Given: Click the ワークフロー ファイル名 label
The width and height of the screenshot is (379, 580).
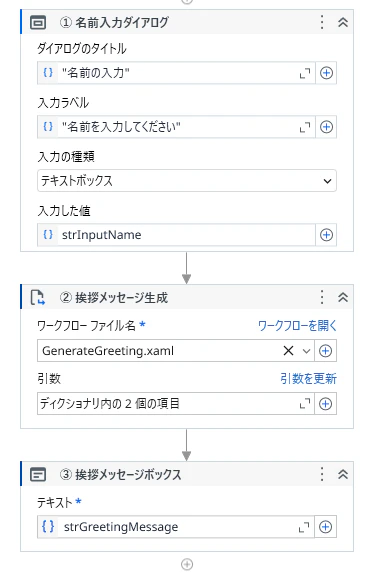Looking at the screenshot, I should (87, 326).
